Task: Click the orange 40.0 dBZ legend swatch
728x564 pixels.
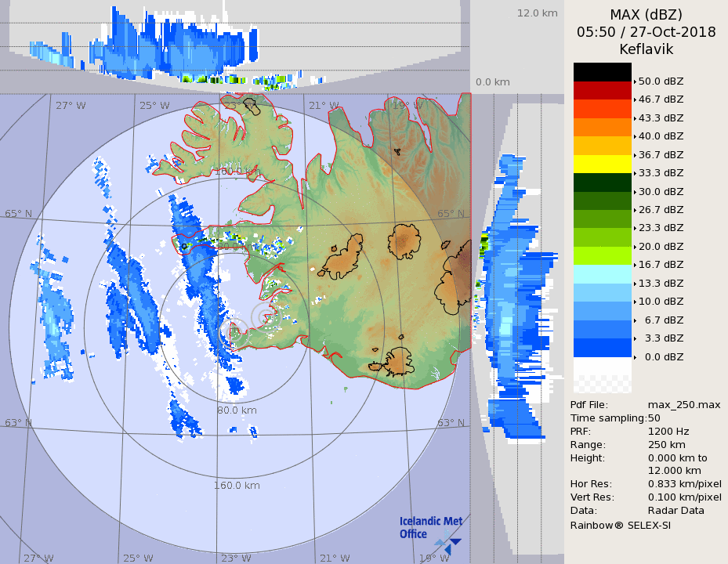Action: (602, 127)
